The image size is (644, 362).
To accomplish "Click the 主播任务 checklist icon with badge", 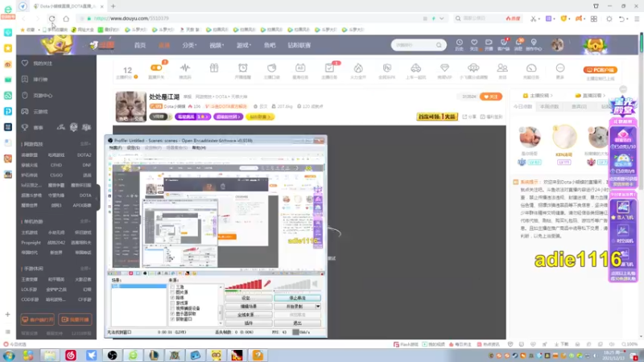I will pos(329,68).
